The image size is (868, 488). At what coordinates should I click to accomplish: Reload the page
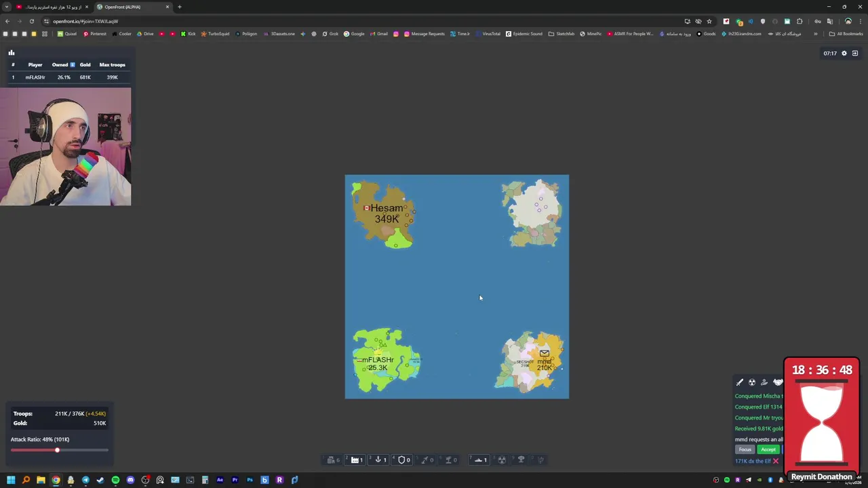(x=31, y=21)
